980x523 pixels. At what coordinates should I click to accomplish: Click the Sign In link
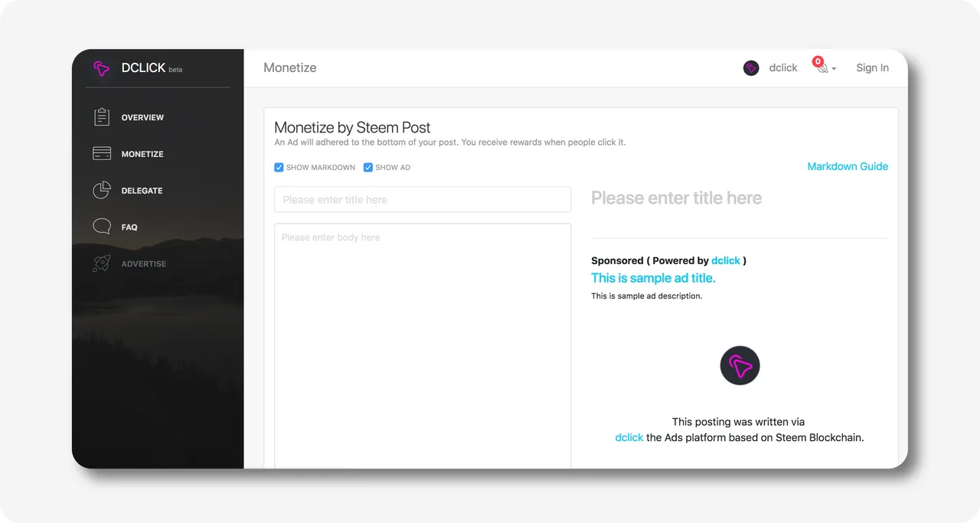(x=872, y=68)
